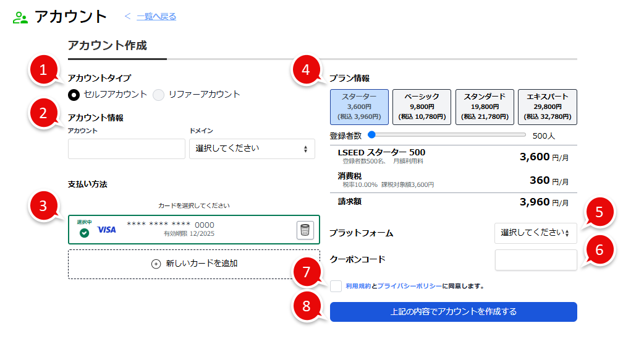The image size is (644, 354).
Task: Check the terms and privacy agreement checkbox
Action: (336, 286)
